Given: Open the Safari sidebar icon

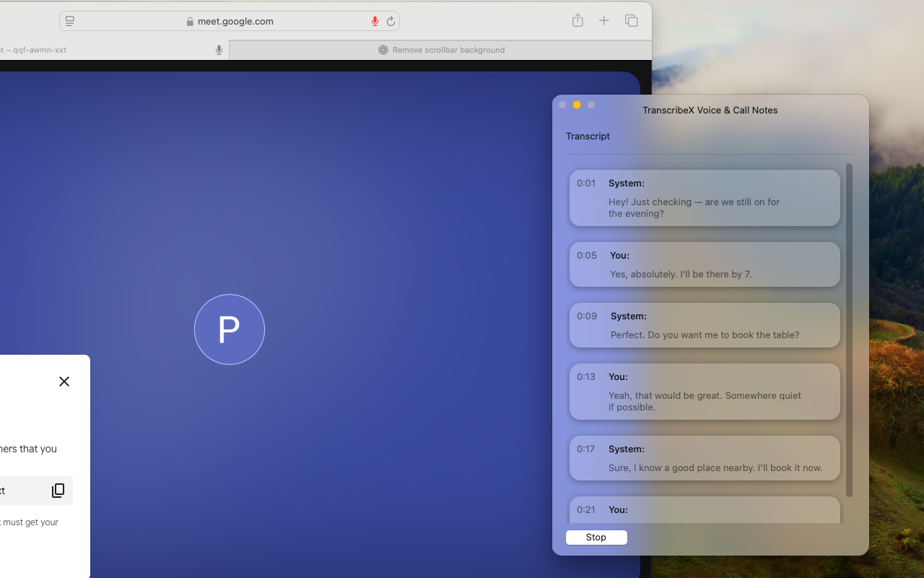Looking at the screenshot, I should point(69,20).
